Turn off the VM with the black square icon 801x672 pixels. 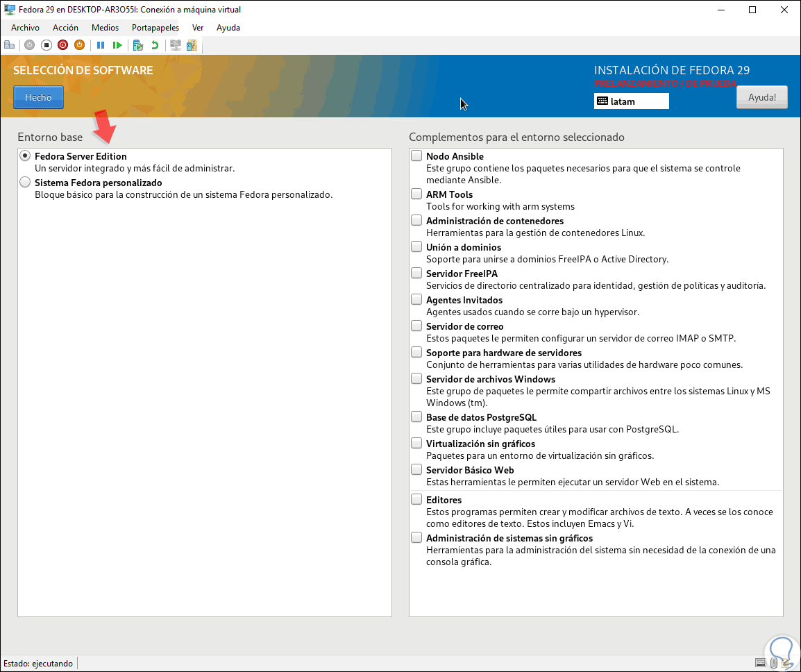click(46, 45)
